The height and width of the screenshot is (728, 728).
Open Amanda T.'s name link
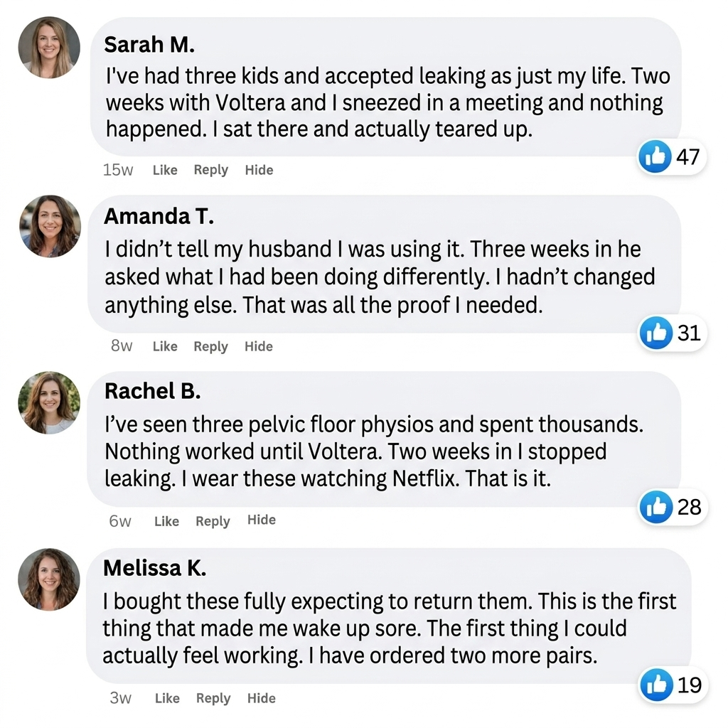pyautogui.click(x=159, y=216)
